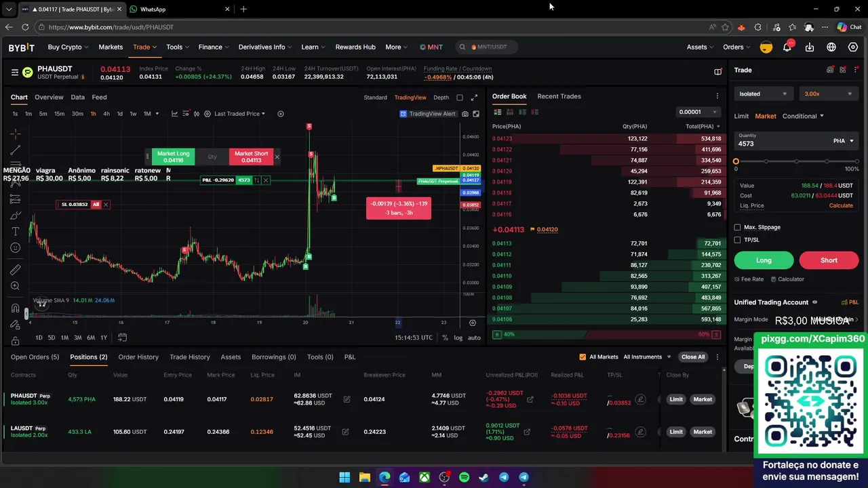Viewport: 868px width, 488px height.
Task: Open the tutorial book icon
Action: (x=718, y=71)
